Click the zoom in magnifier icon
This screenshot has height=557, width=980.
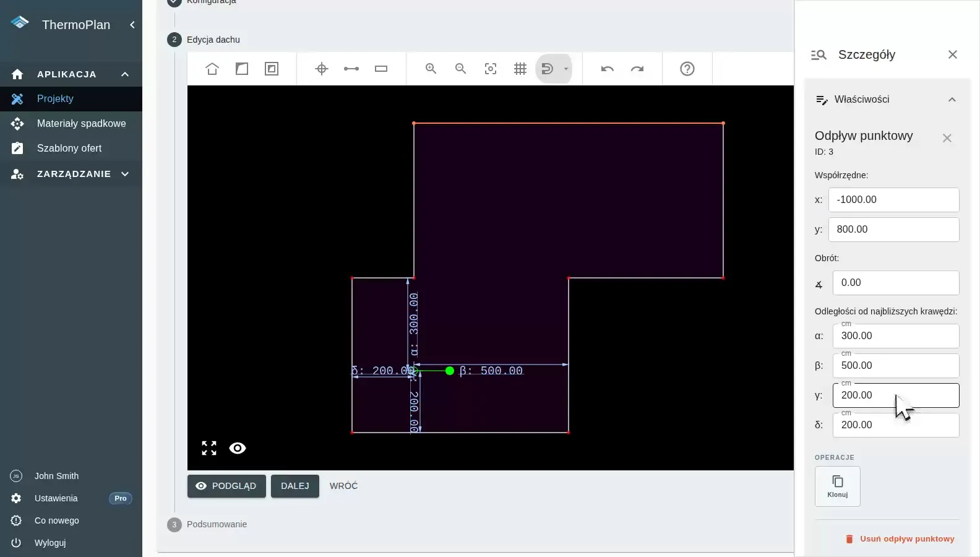tap(431, 69)
